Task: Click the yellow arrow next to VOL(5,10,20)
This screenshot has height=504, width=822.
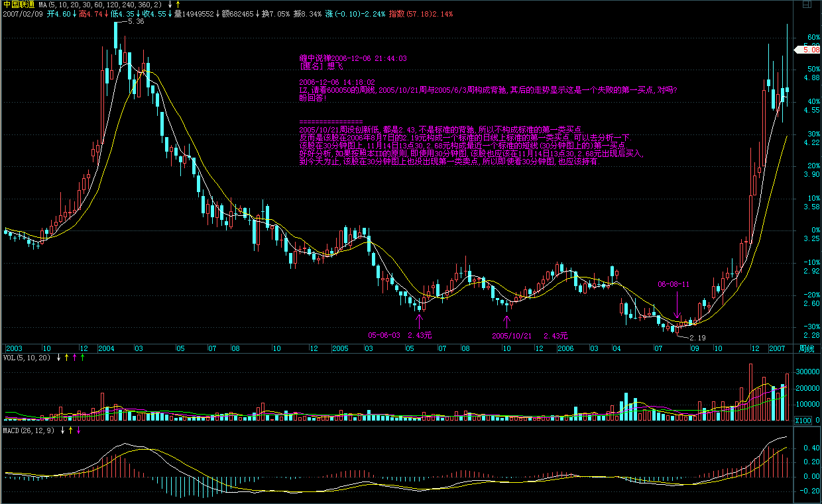Action: click(x=66, y=358)
